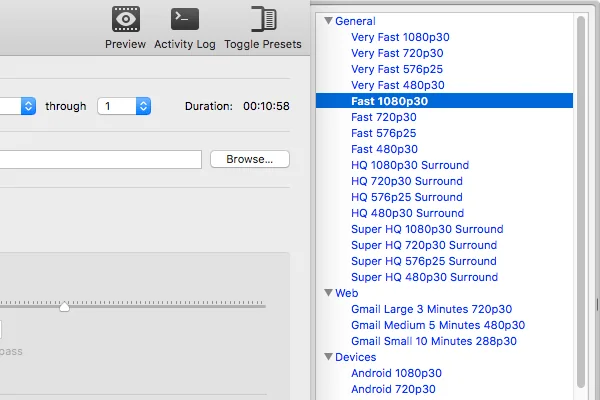Choose Gmail Large 3 Minutes 720p30
The width and height of the screenshot is (600, 400).
tap(432, 309)
